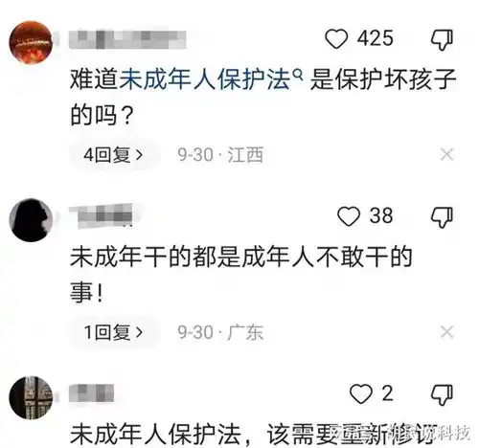Expand the 1回复 reply thread

[x=113, y=332]
